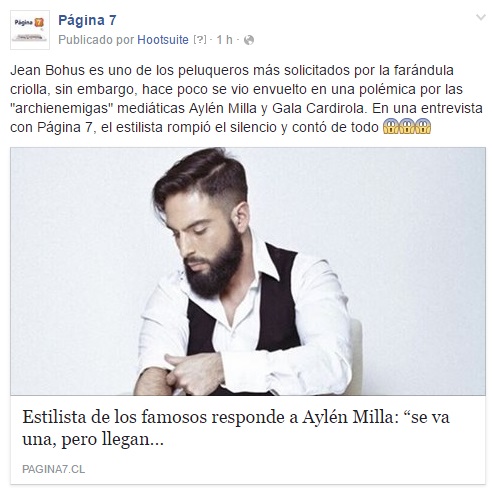The image size is (492, 490).
Task: Click the PAGINA7.CL source domain
Action: click(x=54, y=469)
